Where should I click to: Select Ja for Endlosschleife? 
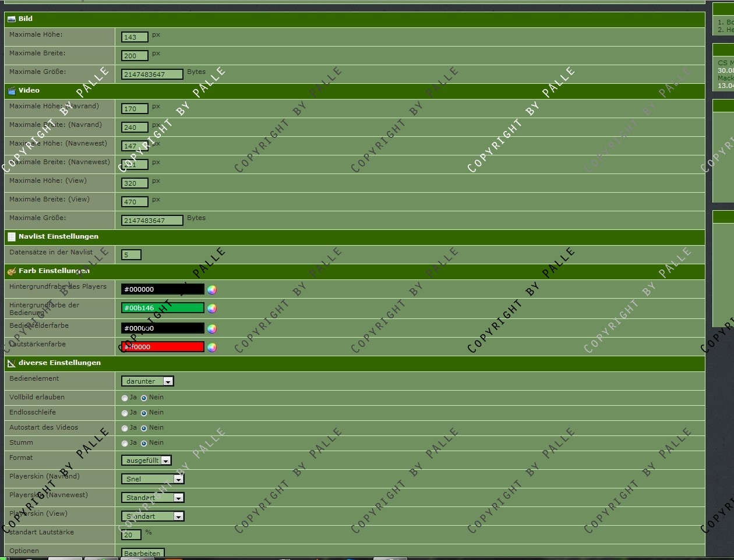point(125,413)
